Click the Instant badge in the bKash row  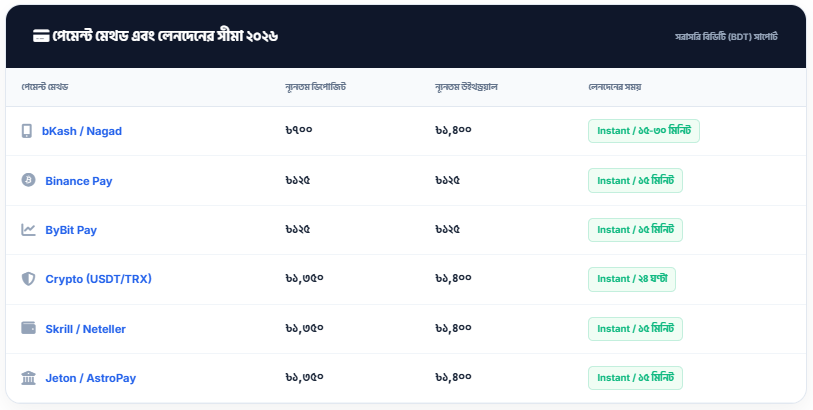coord(643,131)
